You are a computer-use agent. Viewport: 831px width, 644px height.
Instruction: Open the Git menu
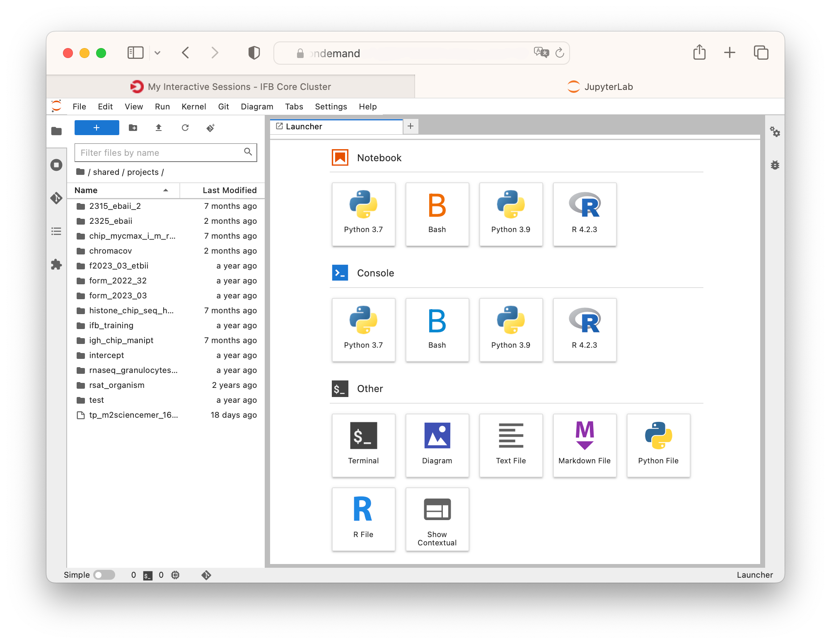(223, 107)
